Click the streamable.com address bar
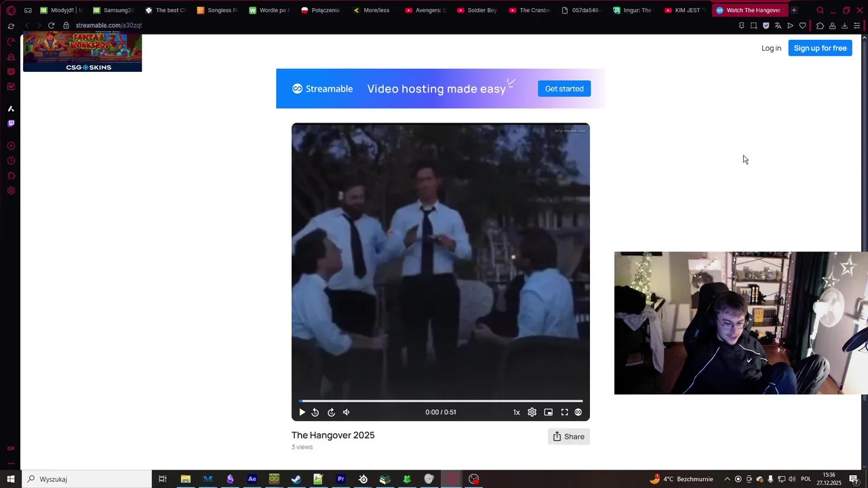The image size is (868, 488). point(108,25)
